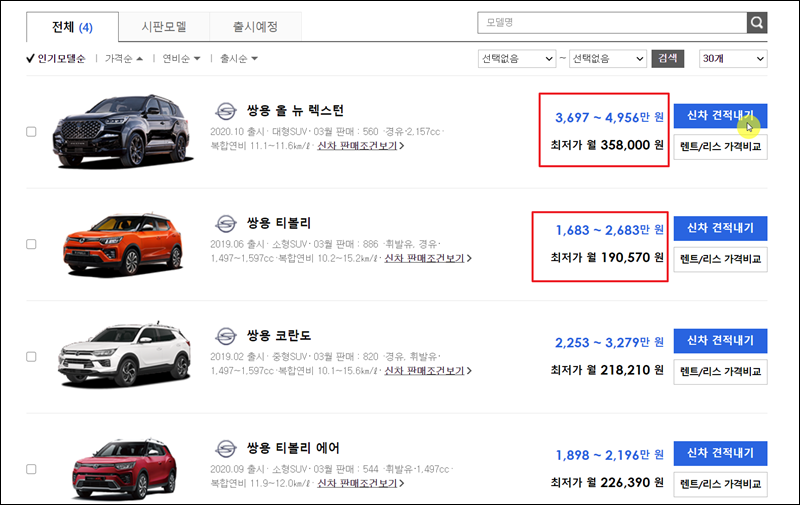Open the 쌍용 코란도 title

(279, 336)
